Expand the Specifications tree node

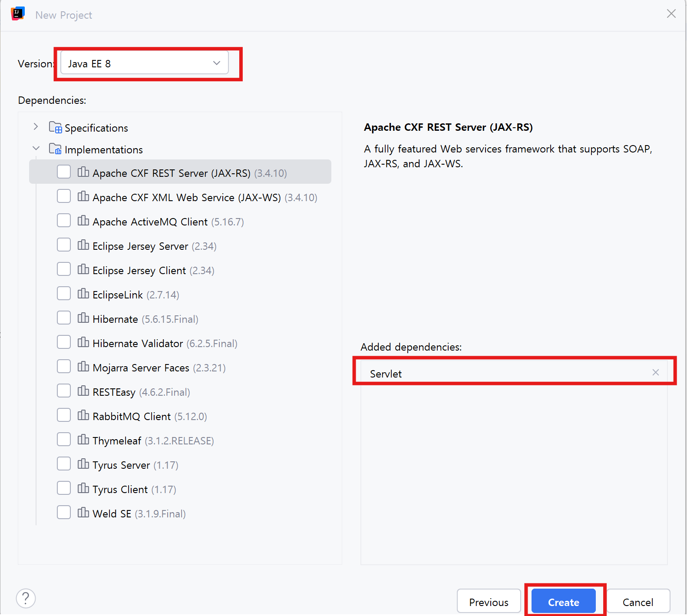tap(36, 126)
